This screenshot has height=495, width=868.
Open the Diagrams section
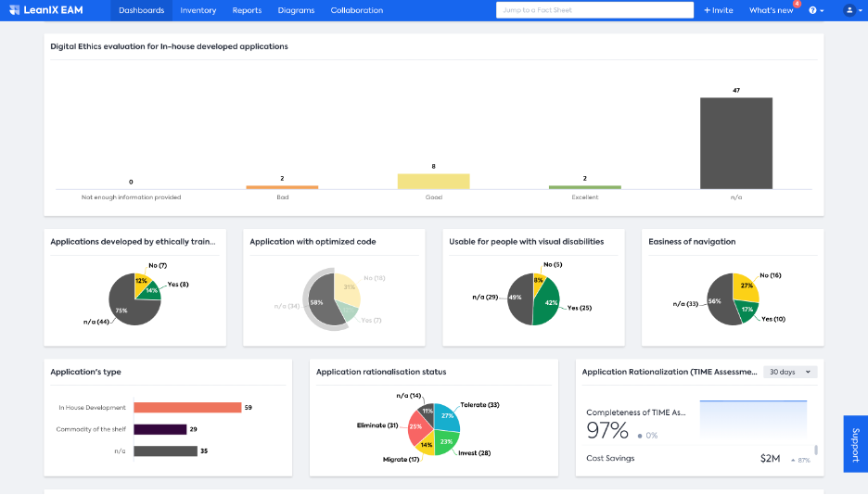click(296, 10)
